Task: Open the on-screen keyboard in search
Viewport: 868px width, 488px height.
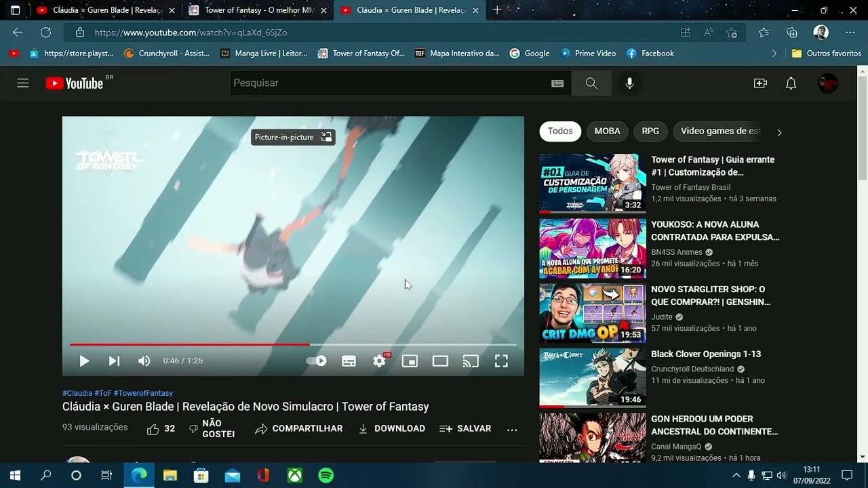Action: click(x=557, y=83)
